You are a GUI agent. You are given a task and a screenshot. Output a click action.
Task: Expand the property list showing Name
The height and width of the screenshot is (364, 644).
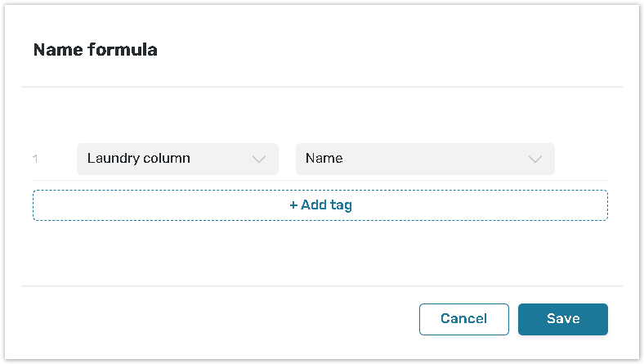425,159
